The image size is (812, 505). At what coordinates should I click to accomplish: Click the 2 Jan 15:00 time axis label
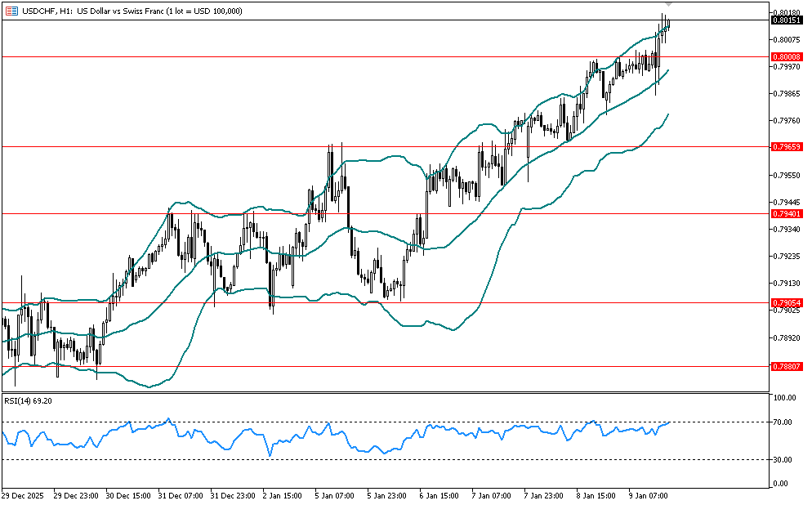point(283,495)
